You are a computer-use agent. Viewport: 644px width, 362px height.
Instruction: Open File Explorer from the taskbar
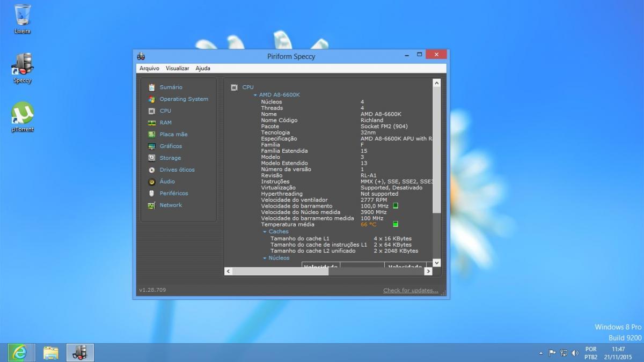tap(51, 352)
